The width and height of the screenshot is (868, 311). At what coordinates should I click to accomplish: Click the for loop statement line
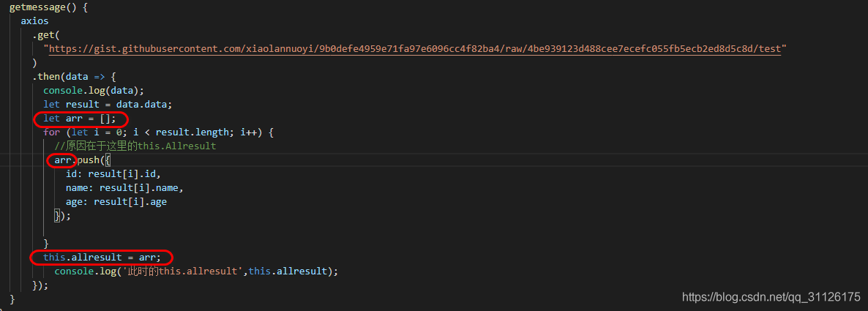pos(157,132)
